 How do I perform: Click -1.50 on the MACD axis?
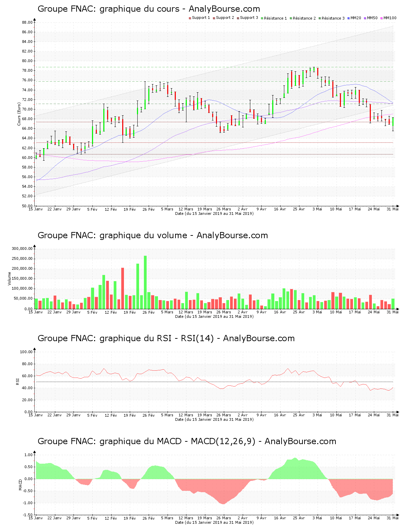(x=28, y=515)
